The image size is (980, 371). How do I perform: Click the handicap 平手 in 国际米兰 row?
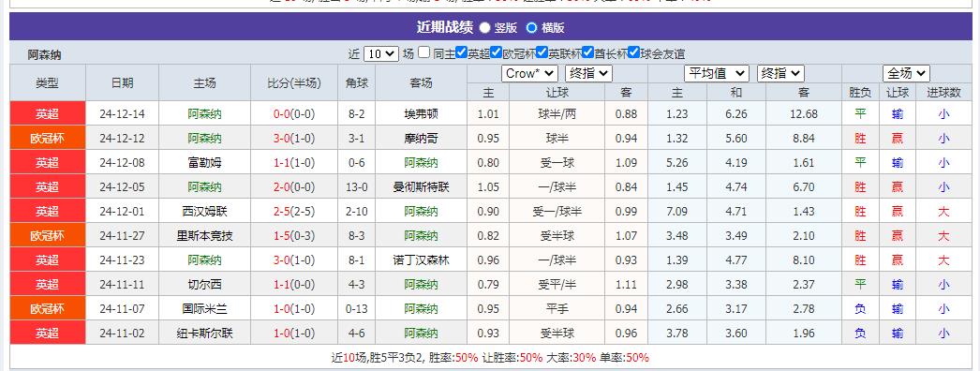click(x=557, y=308)
